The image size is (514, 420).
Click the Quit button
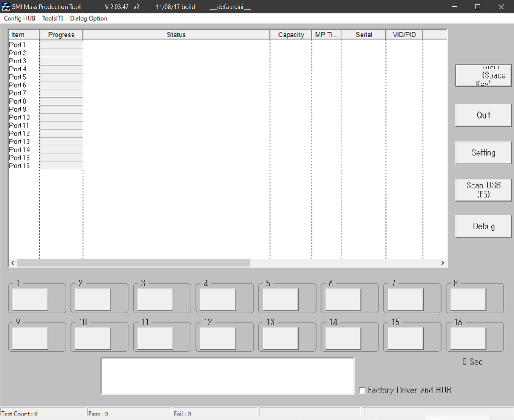tap(484, 115)
